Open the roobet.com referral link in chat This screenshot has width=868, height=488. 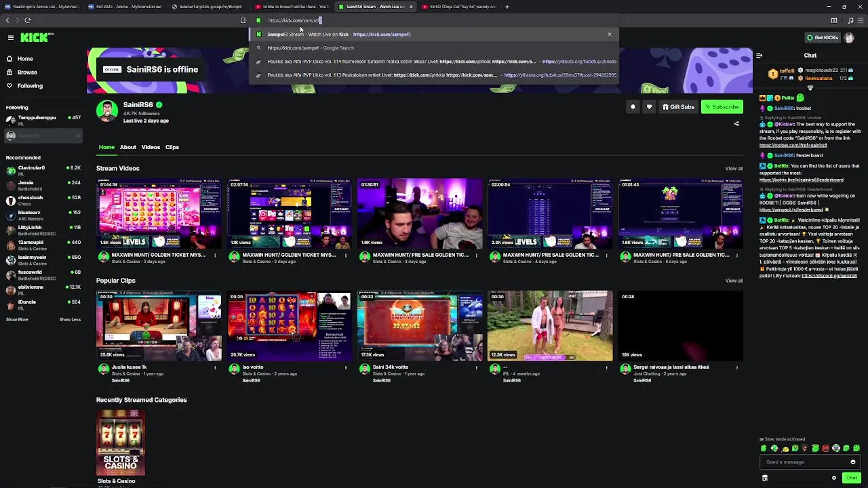click(793, 145)
